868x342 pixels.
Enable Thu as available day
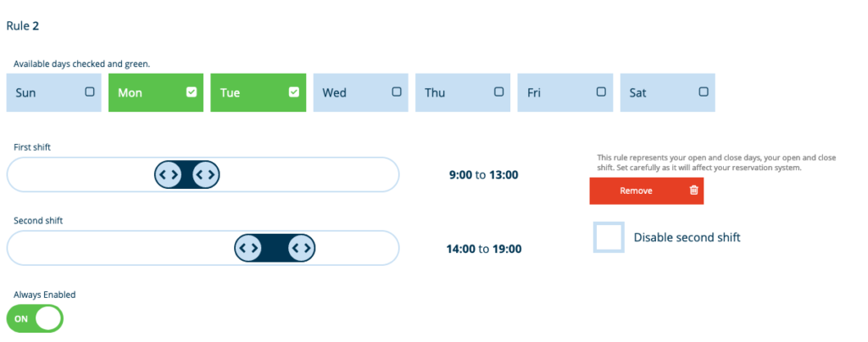[x=498, y=92]
